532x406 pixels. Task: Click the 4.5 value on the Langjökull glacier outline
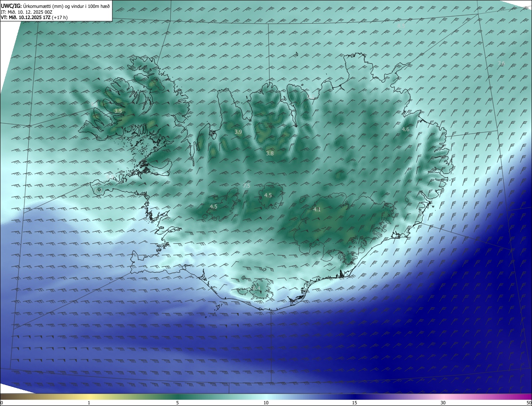coord(214,206)
